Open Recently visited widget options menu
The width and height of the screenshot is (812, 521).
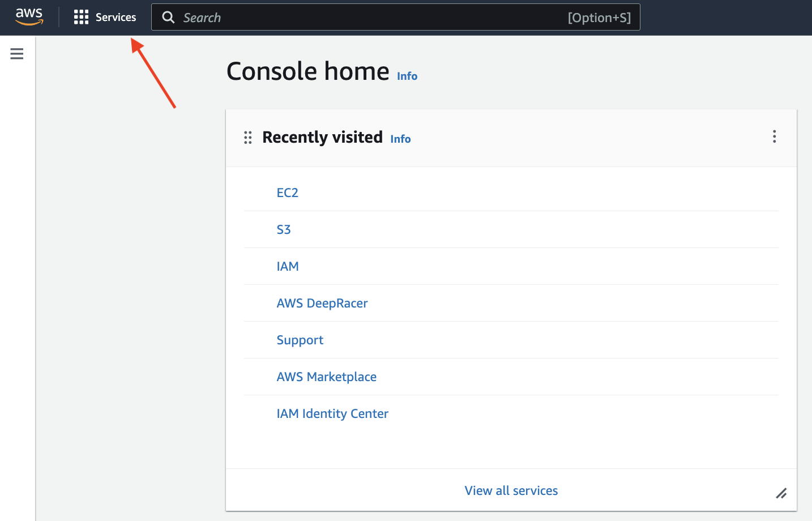click(774, 136)
